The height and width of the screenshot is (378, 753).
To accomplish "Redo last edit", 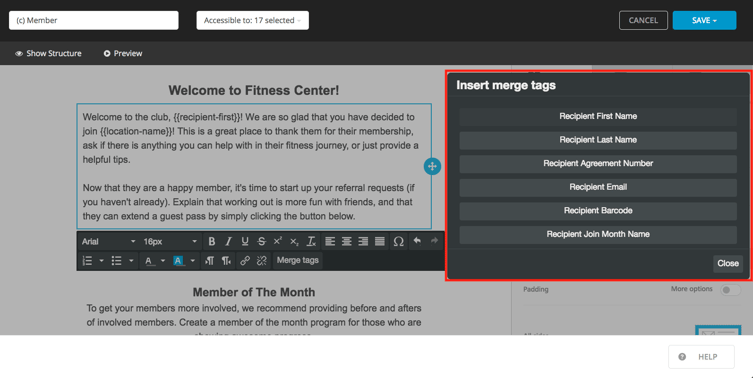I will (434, 241).
